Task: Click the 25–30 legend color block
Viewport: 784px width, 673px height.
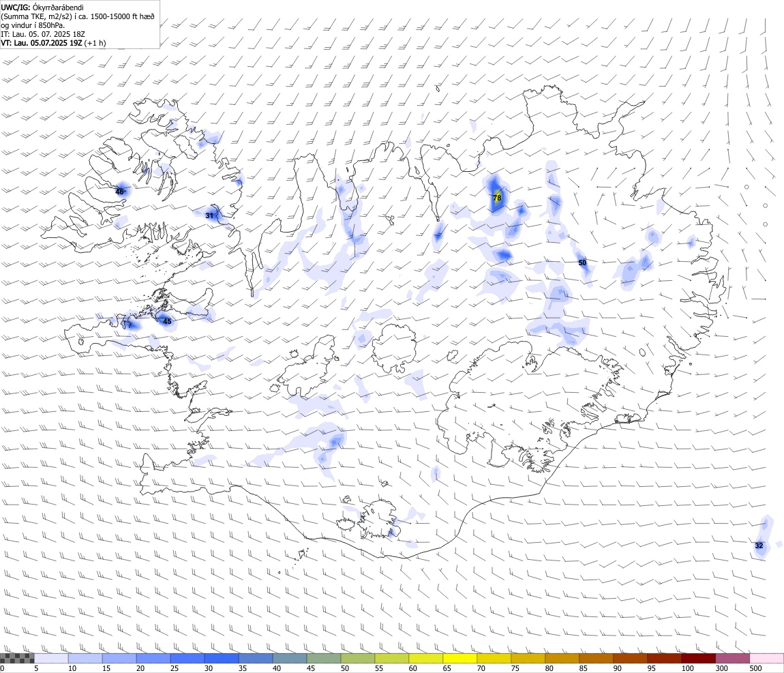Action: (187, 658)
